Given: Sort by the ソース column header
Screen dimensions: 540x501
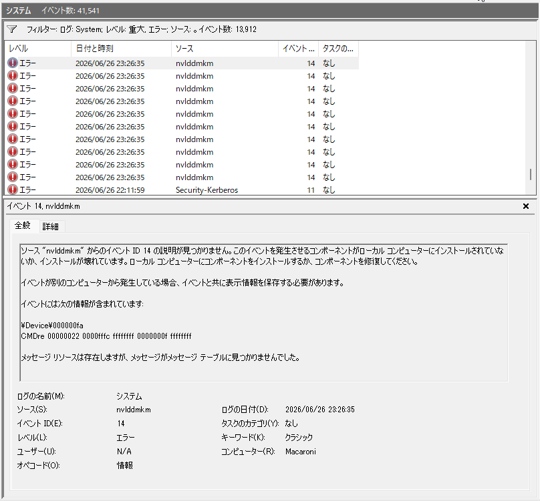Looking at the screenshot, I should coord(225,49).
